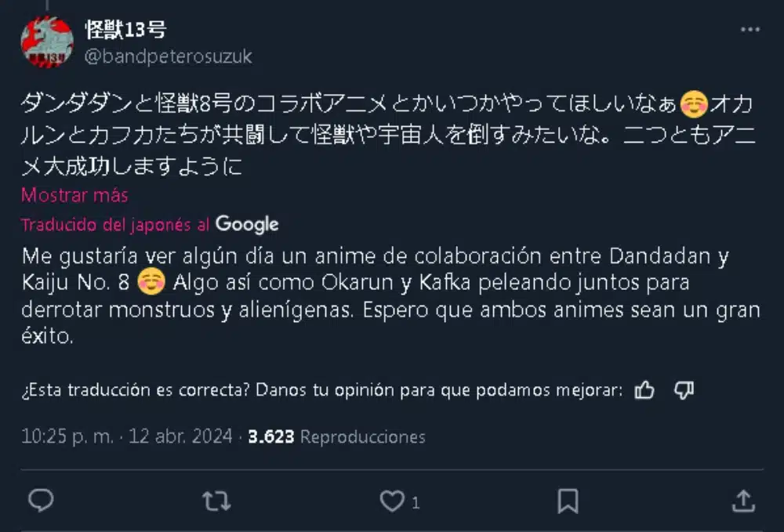Screen dimensions: 784x532
Task: Expand the tweet with Mostrar más
Action: click(x=74, y=195)
